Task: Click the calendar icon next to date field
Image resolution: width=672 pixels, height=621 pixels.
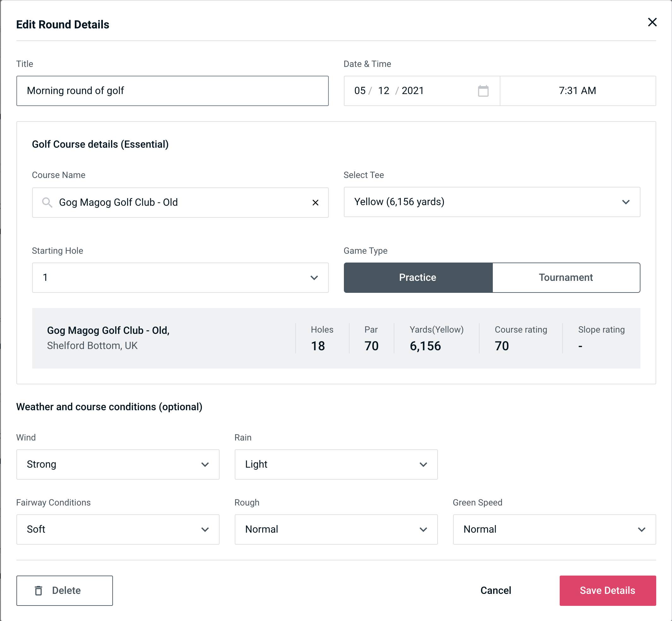Action: coord(483,91)
